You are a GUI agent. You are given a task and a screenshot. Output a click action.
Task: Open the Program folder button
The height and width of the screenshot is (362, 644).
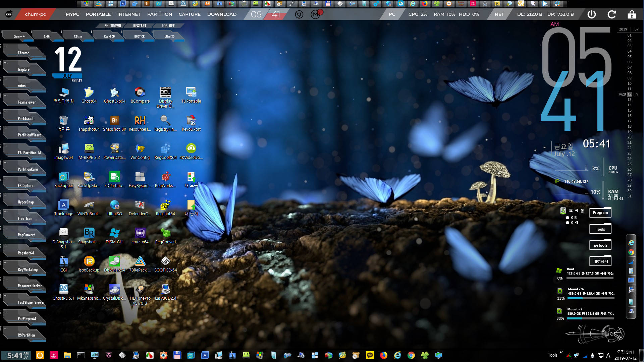600,213
